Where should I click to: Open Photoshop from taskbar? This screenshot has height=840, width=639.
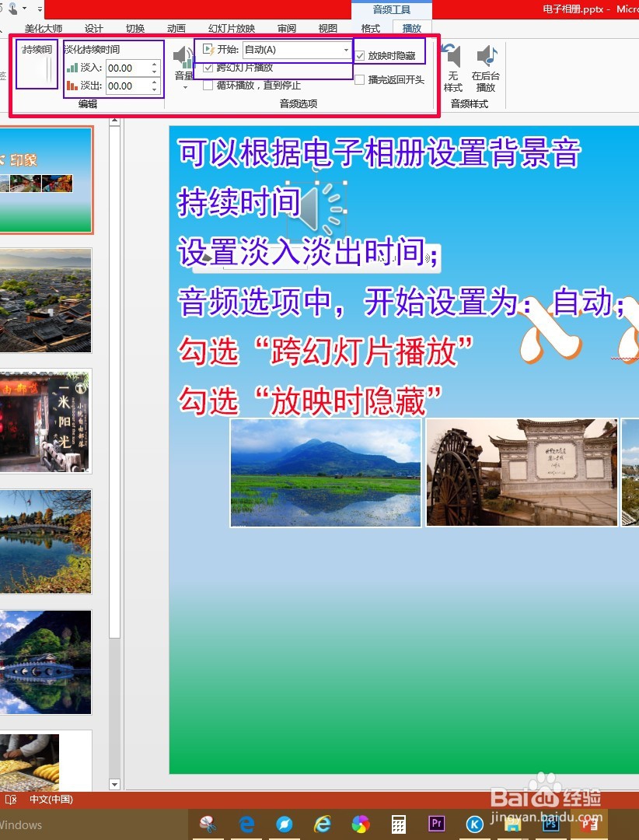tap(550, 824)
